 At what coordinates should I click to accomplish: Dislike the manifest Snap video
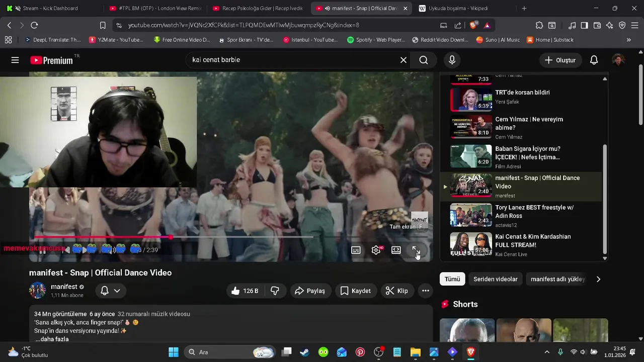[x=275, y=291]
